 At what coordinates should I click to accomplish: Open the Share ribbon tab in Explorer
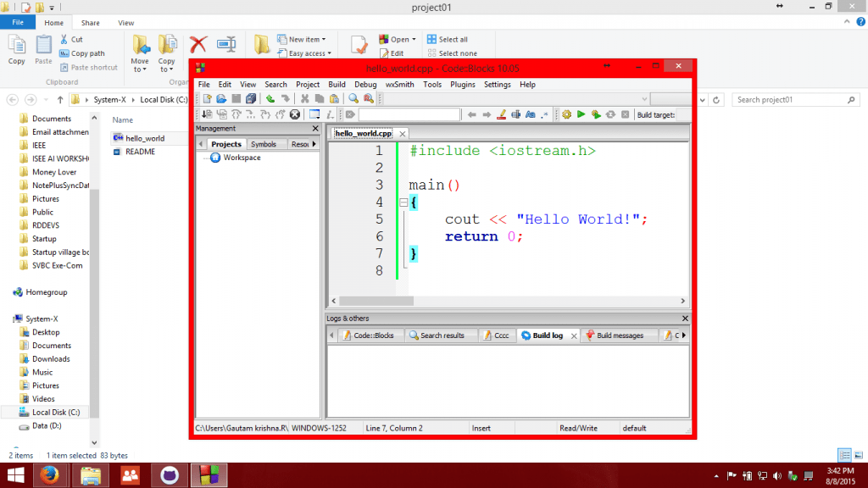pyautogui.click(x=90, y=23)
